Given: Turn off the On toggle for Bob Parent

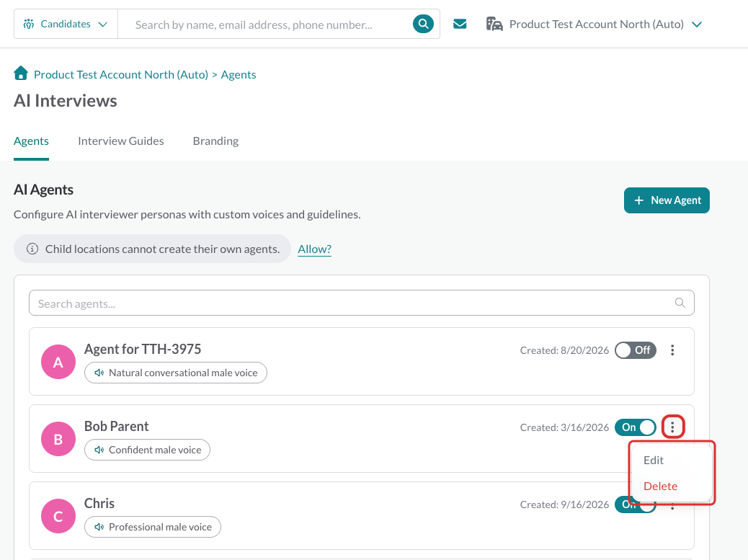Looking at the screenshot, I should point(636,427).
